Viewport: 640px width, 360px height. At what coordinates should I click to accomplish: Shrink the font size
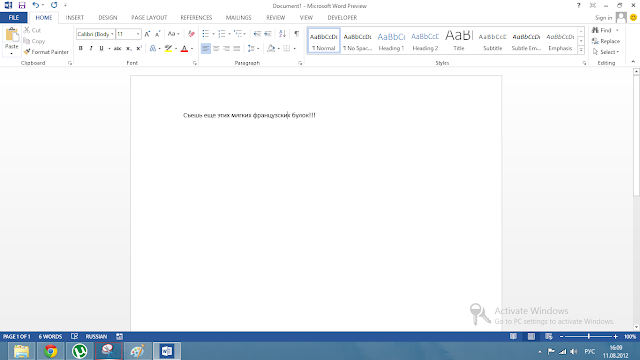coord(157,34)
